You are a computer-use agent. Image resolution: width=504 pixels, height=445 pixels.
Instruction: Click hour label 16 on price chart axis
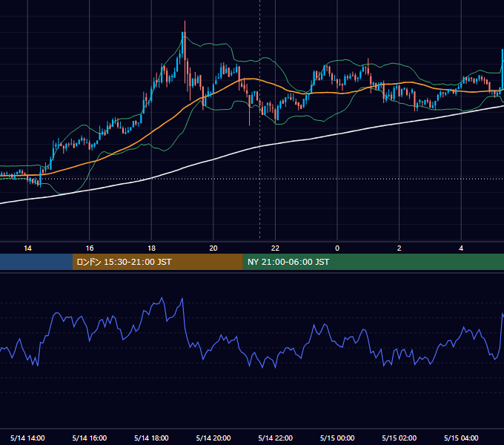point(90,248)
